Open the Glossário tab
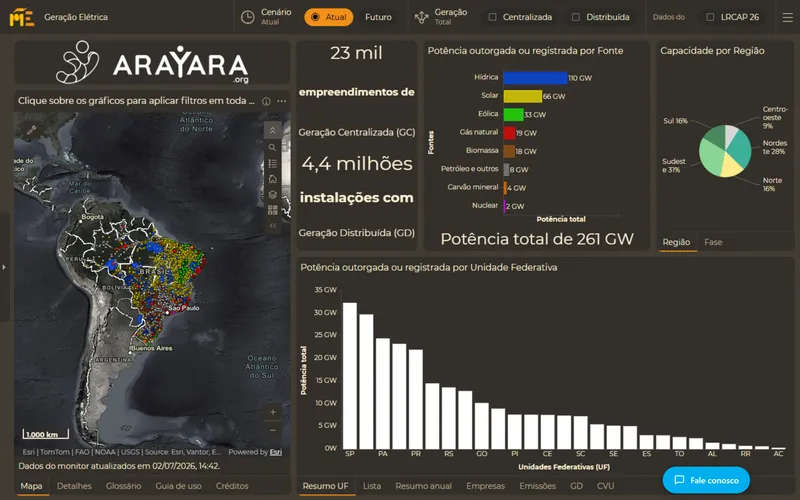Viewport: 800px width, 500px height. (x=123, y=486)
